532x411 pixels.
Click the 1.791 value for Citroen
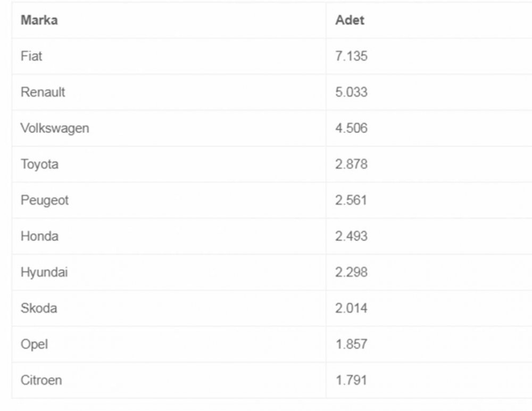point(351,380)
